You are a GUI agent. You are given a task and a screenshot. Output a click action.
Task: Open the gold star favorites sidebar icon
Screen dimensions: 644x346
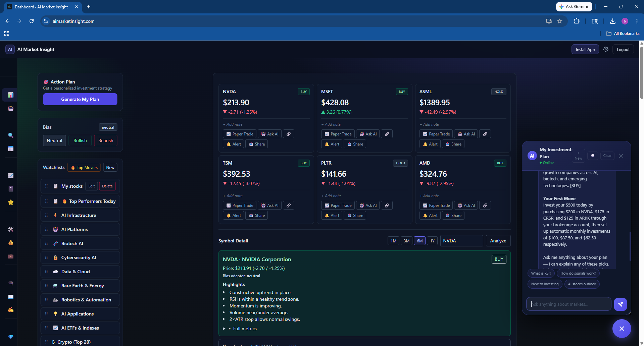point(11,202)
